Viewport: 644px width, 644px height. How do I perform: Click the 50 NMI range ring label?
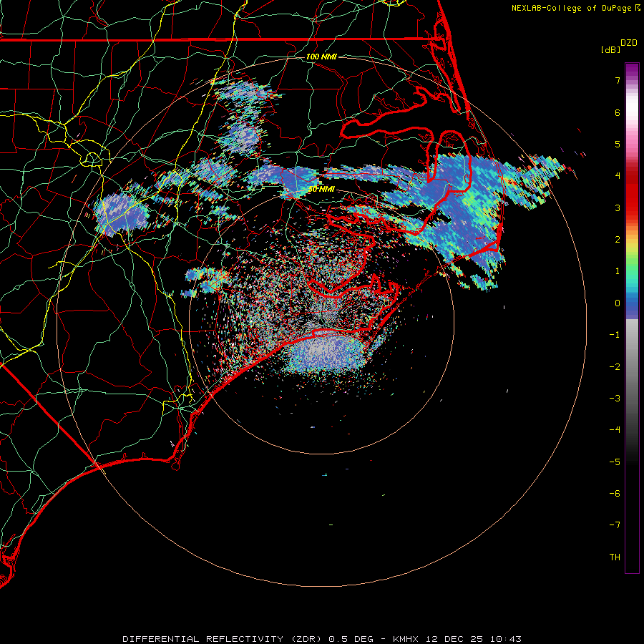pyautogui.click(x=321, y=189)
